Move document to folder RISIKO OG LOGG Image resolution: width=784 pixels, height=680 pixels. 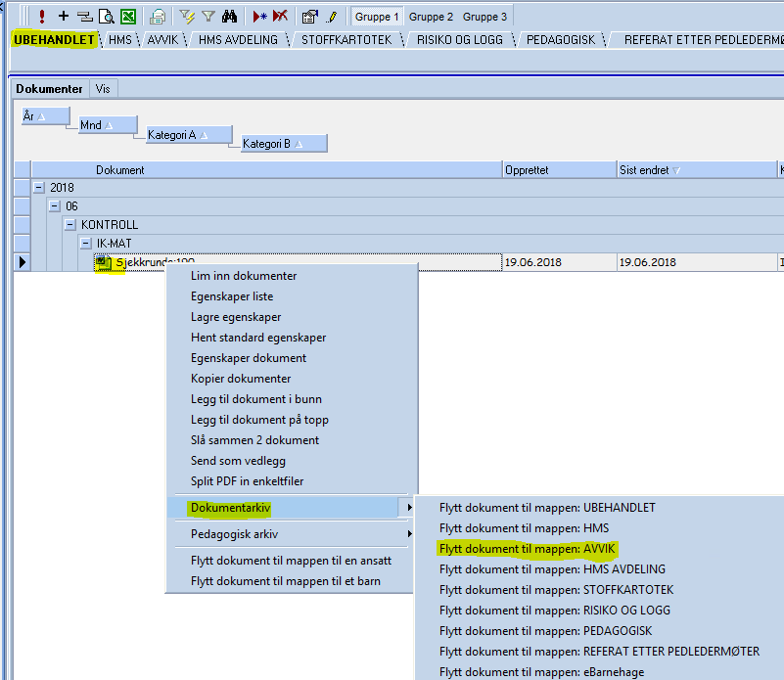coord(600,610)
